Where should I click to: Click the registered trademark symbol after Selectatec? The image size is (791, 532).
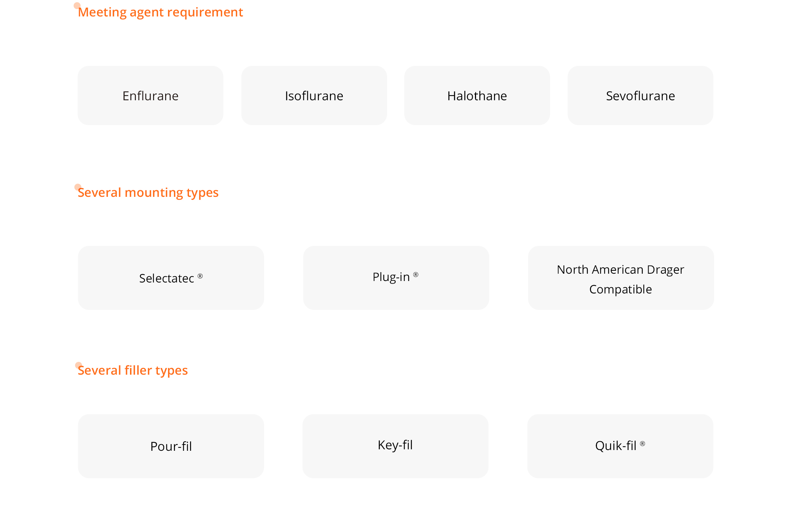[200, 276]
